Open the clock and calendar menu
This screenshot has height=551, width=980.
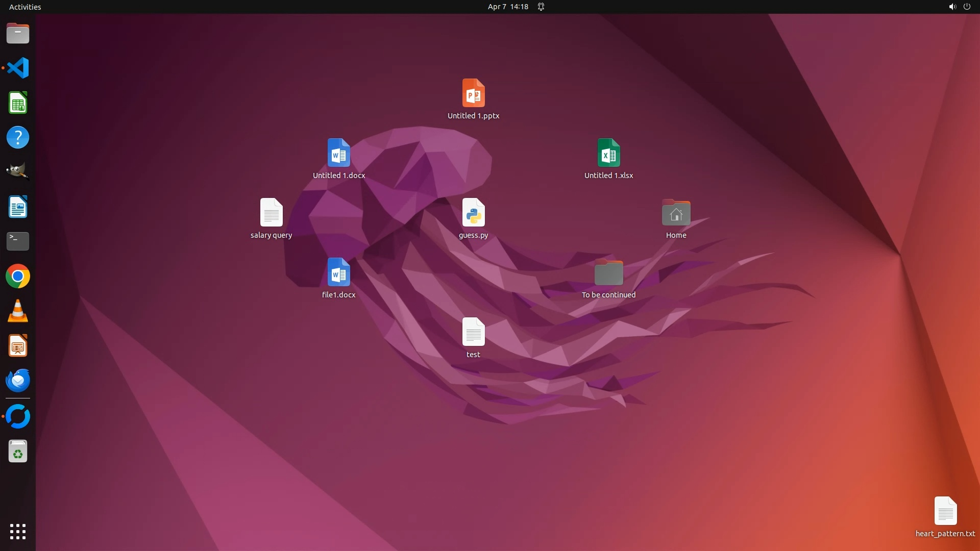pos(507,7)
